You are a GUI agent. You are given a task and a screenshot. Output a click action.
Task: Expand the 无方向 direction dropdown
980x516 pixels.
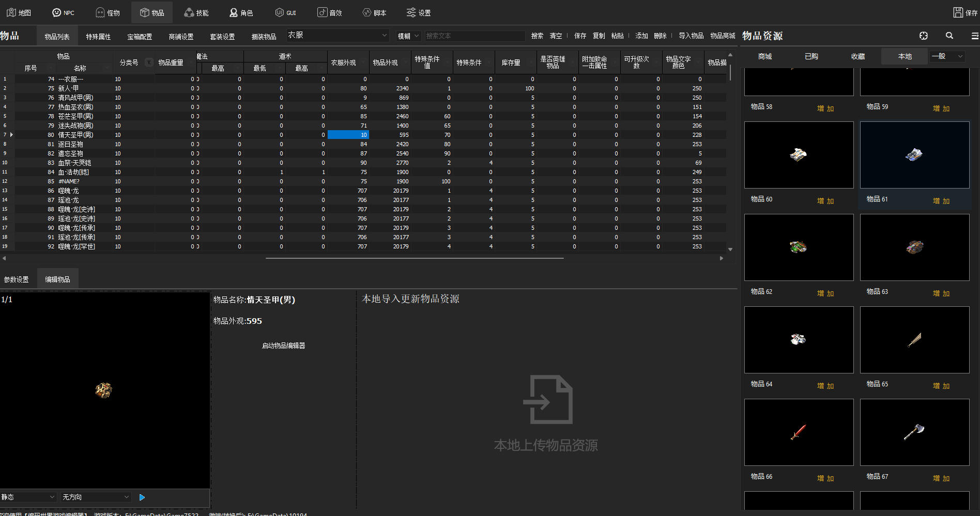point(126,497)
